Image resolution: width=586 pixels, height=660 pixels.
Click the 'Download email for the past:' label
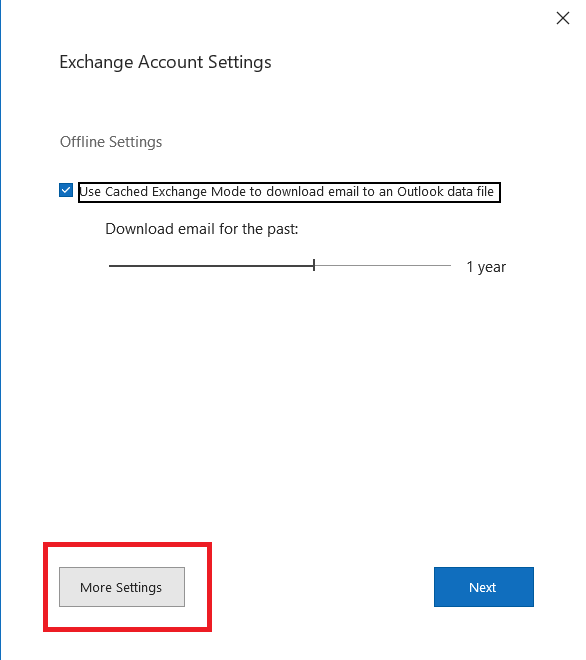coord(202,229)
